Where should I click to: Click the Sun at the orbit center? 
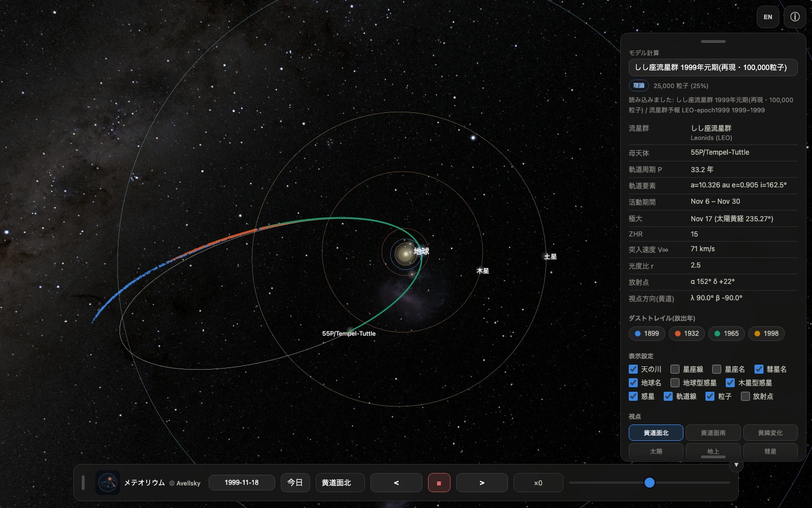(404, 253)
